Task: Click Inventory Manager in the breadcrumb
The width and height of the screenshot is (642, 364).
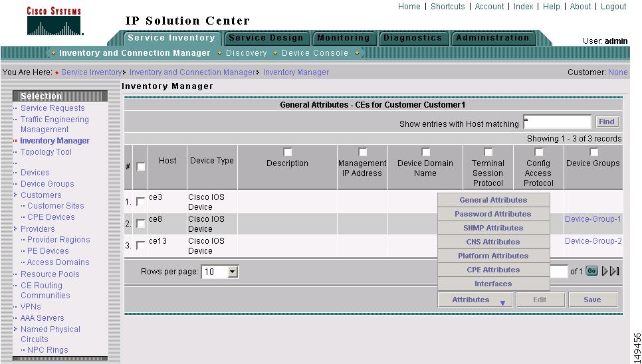Action: point(296,72)
